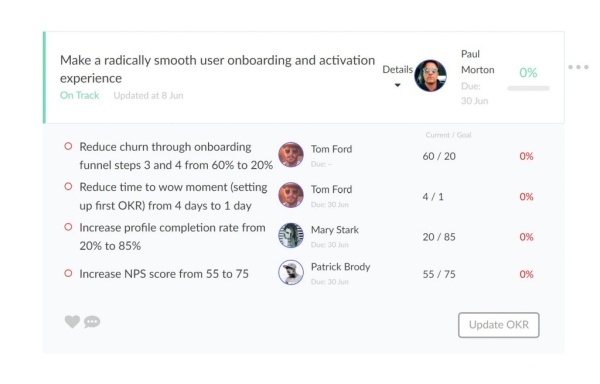Viewport: 600px width, 384px height.
Task: Click the On Track status link
Action: [80, 95]
